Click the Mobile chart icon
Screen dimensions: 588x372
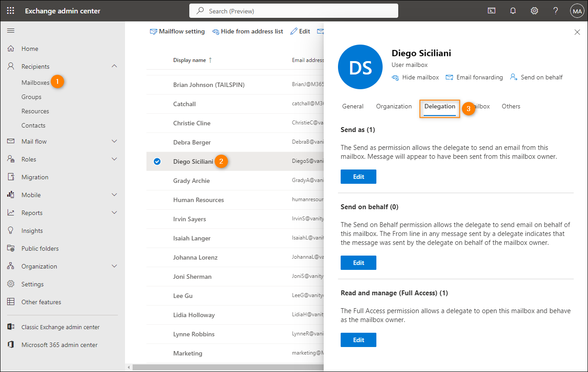pos(11,195)
